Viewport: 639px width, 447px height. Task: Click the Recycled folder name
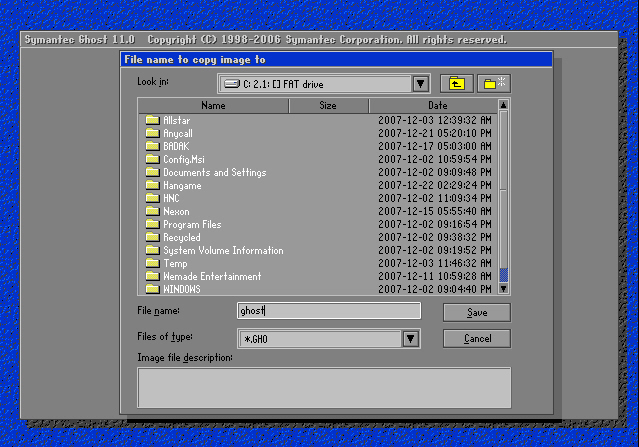(182, 238)
